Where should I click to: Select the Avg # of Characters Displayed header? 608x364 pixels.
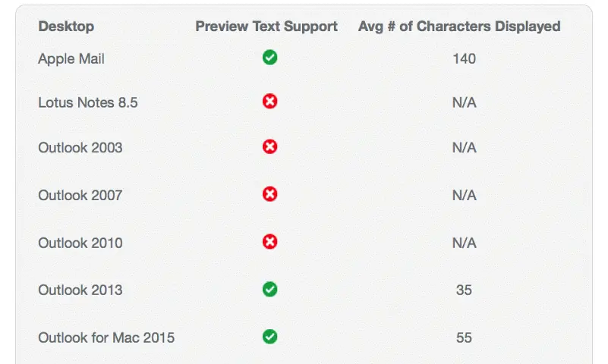click(459, 27)
